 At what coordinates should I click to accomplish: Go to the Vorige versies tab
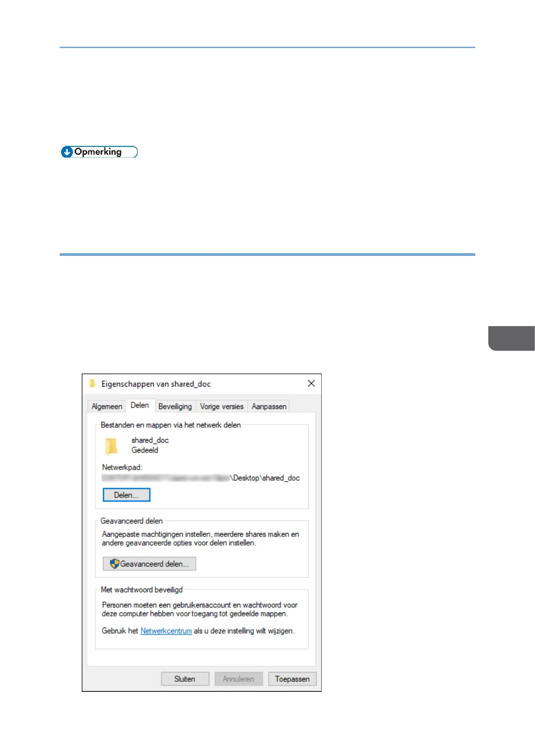pyautogui.click(x=221, y=406)
